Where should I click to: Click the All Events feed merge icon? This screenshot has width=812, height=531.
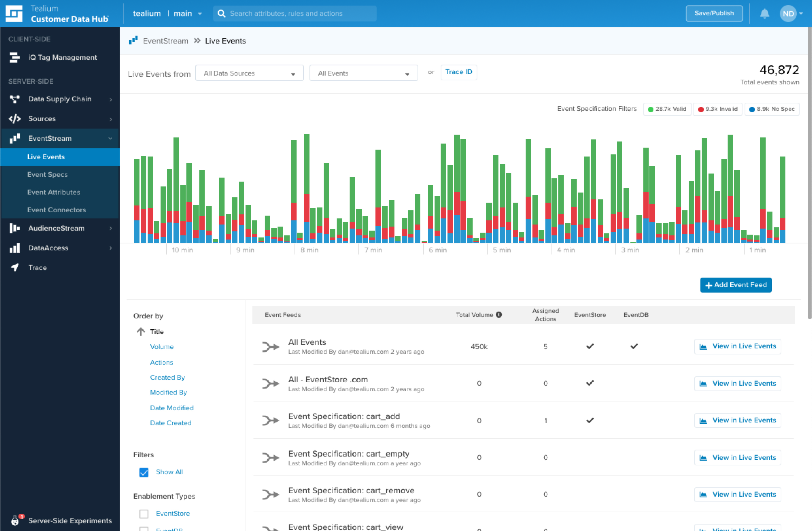tap(271, 347)
